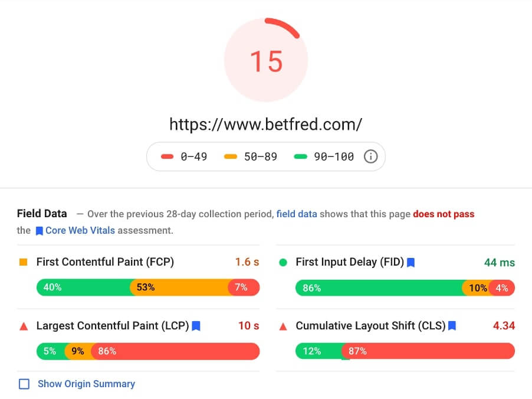This screenshot has height=399, width=532.
Task: Click the score legend info icon
Action: pyautogui.click(x=370, y=156)
